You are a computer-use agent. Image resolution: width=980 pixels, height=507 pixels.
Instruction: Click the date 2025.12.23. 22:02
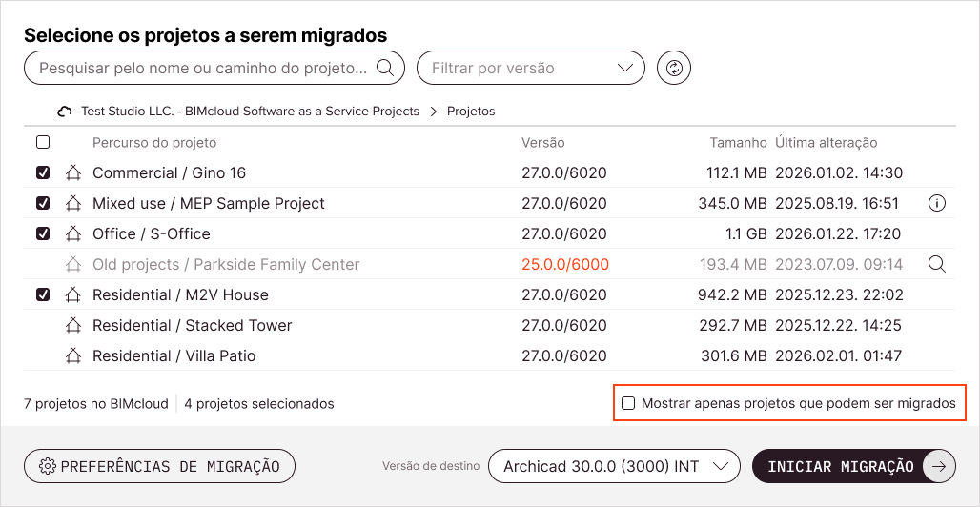(840, 295)
